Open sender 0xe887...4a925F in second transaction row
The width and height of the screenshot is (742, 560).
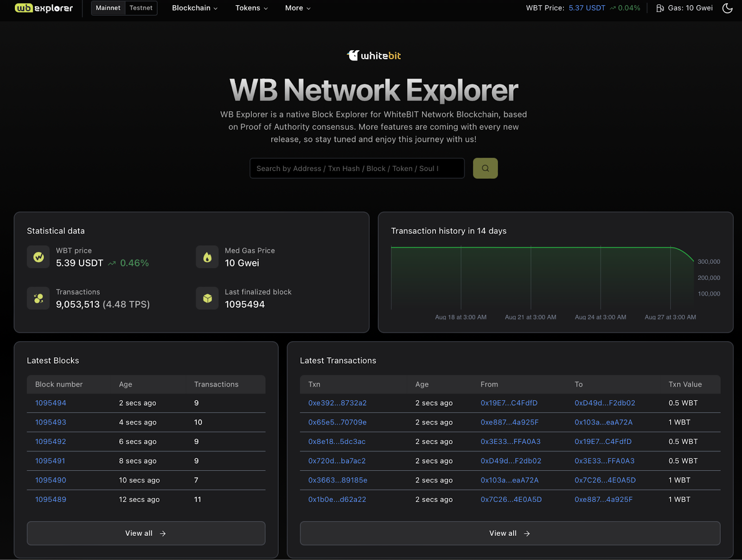tap(510, 422)
